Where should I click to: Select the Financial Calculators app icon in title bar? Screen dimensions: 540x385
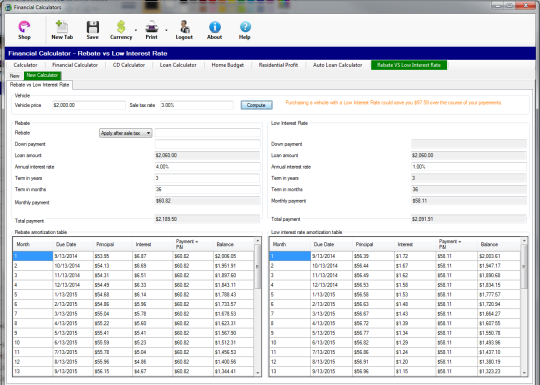[9, 7]
